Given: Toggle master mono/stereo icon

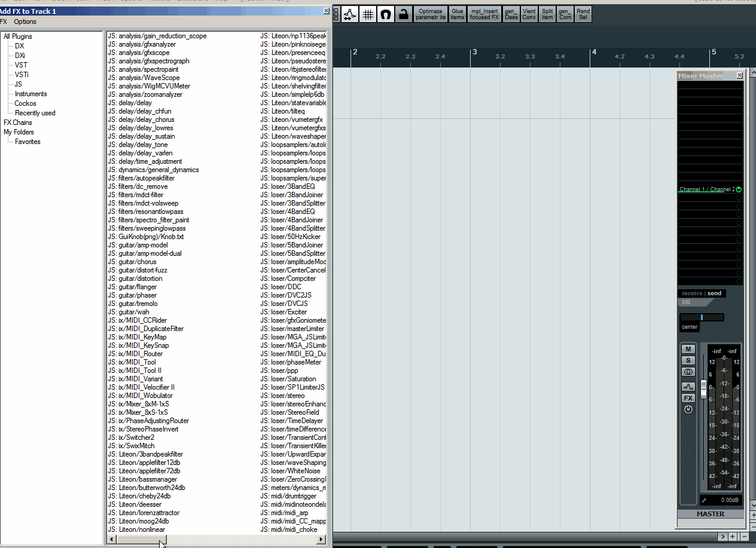Looking at the screenshot, I should tap(688, 372).
